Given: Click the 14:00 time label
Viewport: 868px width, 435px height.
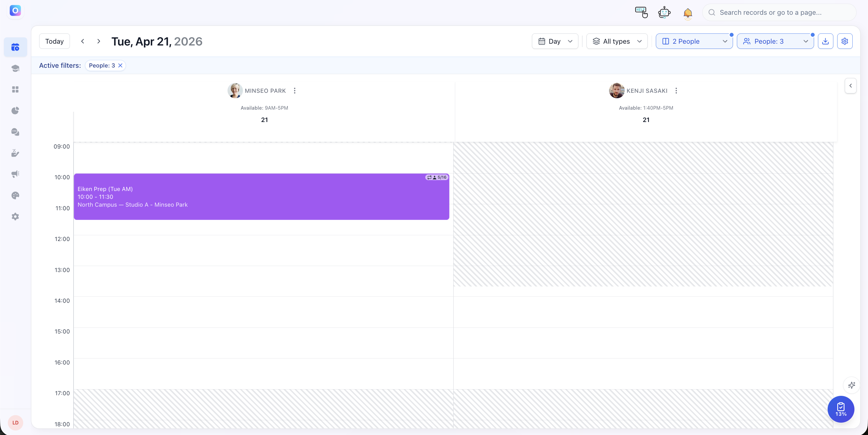Looking at the screenshot, I should (x=62, y=301).
